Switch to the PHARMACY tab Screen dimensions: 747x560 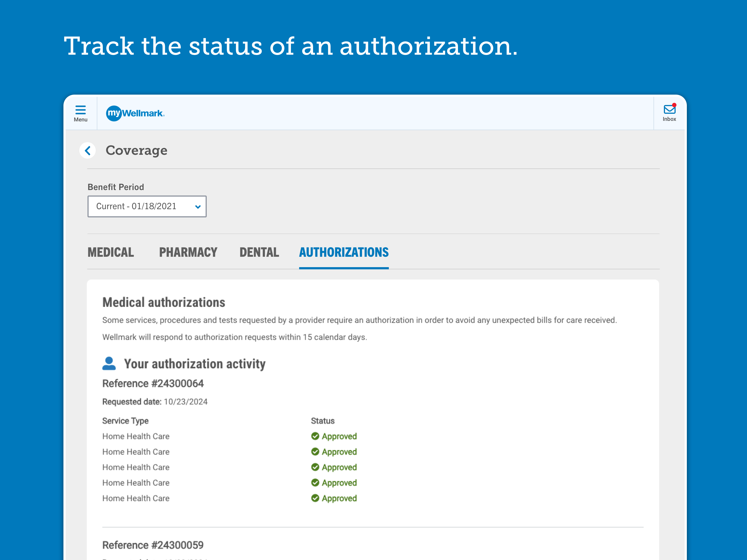coord(188,252)
